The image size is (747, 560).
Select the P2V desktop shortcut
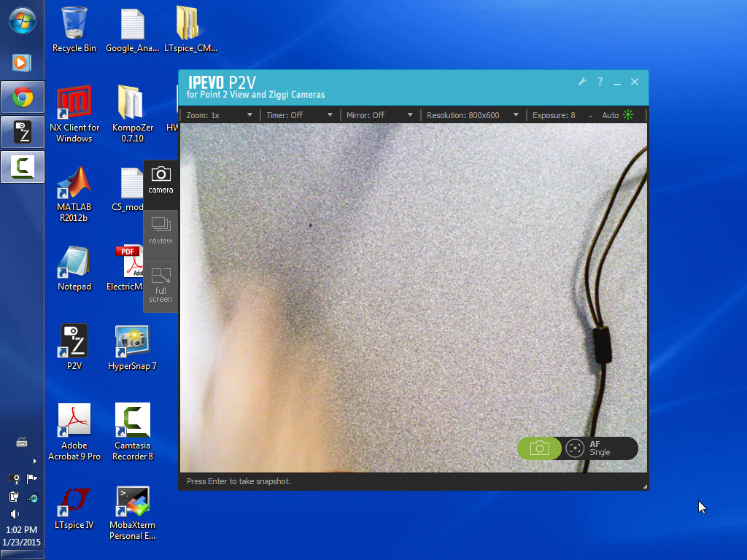click(74, 347)
